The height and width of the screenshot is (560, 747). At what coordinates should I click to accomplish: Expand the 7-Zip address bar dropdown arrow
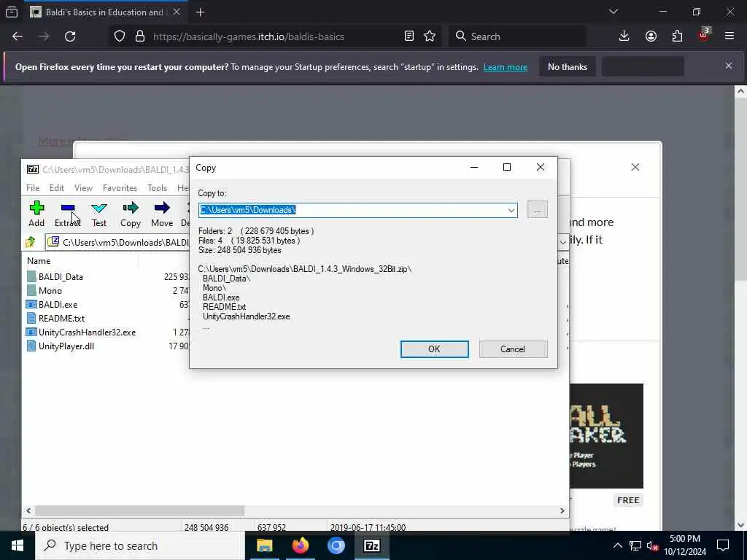click(x=562, y=242)
